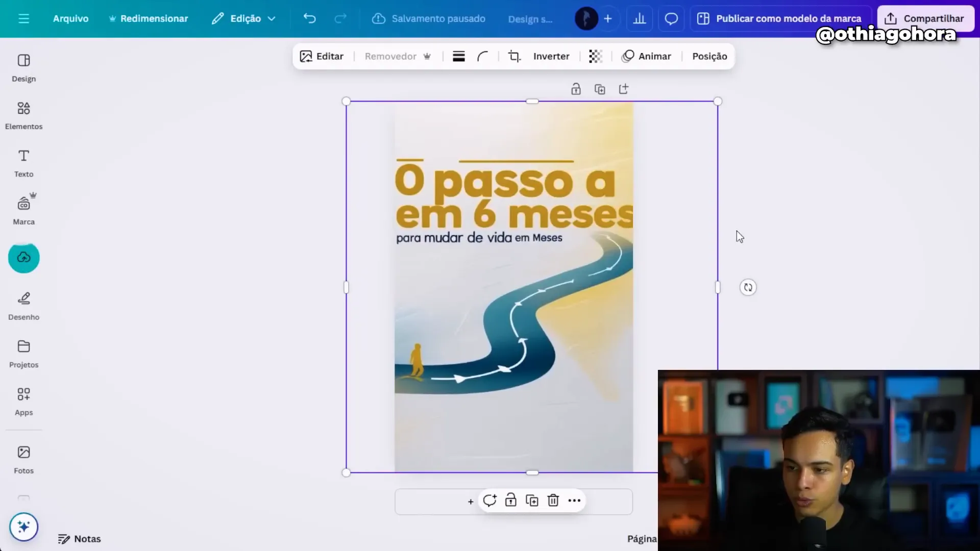Click comment icon in floating toolbar
This screenshot has height=551, width=980.
(x=489, y=500)
